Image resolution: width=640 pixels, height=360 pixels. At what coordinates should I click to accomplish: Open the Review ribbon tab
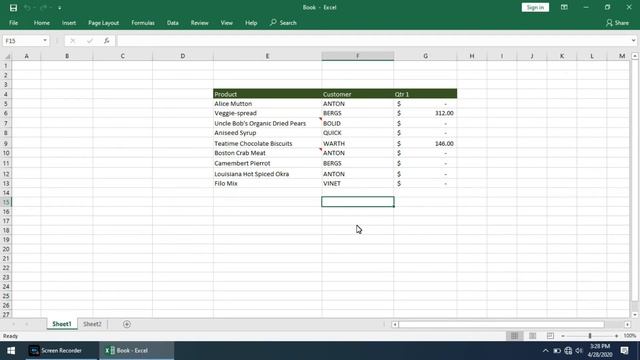pyautogui.click(x=200, y=23)
